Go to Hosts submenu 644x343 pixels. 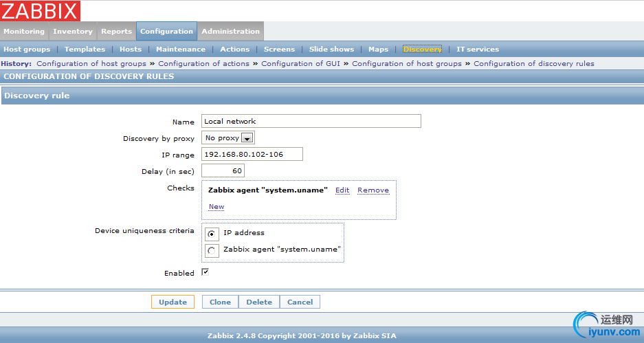coord(131,49)
